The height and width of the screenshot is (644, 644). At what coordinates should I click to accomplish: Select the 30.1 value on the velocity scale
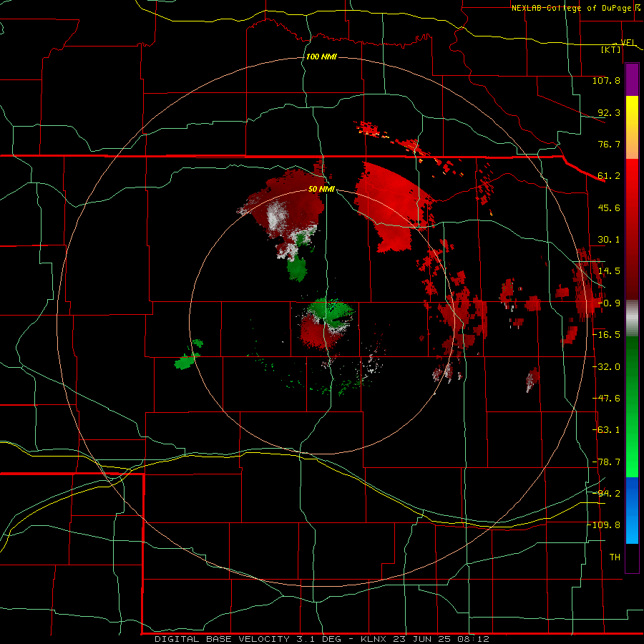click(x=609, y=240)
